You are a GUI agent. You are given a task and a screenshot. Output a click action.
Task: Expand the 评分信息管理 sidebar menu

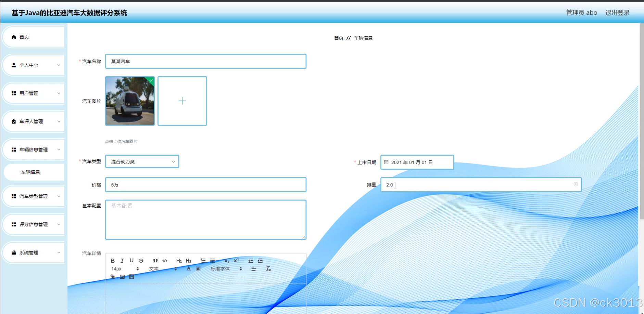click(x=33, y=224)
